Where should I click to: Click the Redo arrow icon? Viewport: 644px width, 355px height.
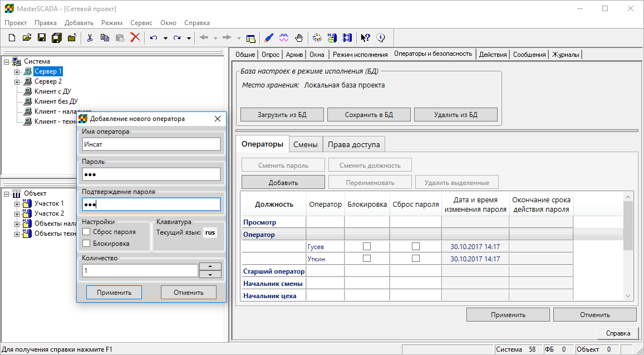click(x=177, y=38)
